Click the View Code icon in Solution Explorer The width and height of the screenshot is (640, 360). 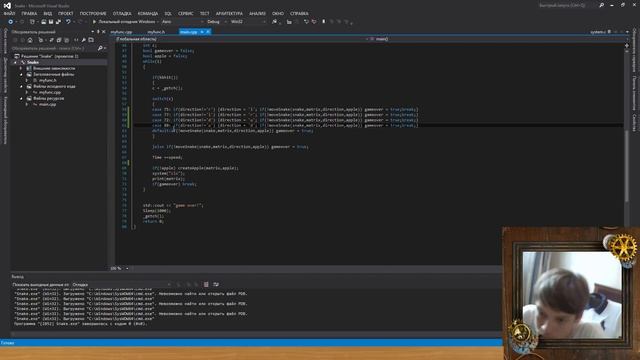76,40
